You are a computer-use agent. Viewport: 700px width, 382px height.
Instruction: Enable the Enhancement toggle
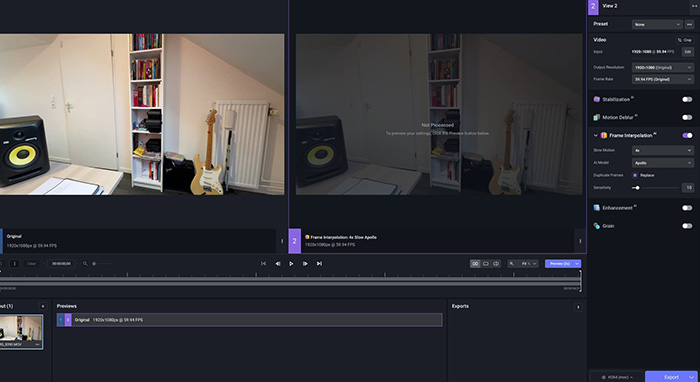[x=687, y=208]
